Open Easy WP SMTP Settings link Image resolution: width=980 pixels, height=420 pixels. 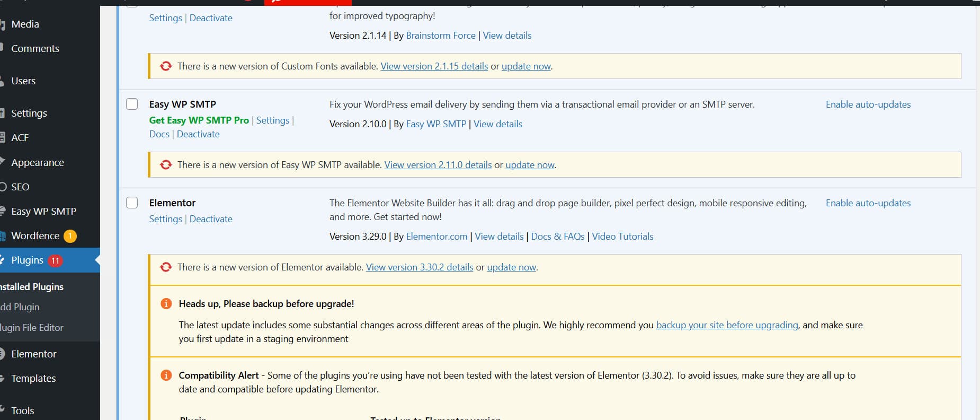point(273,120)
